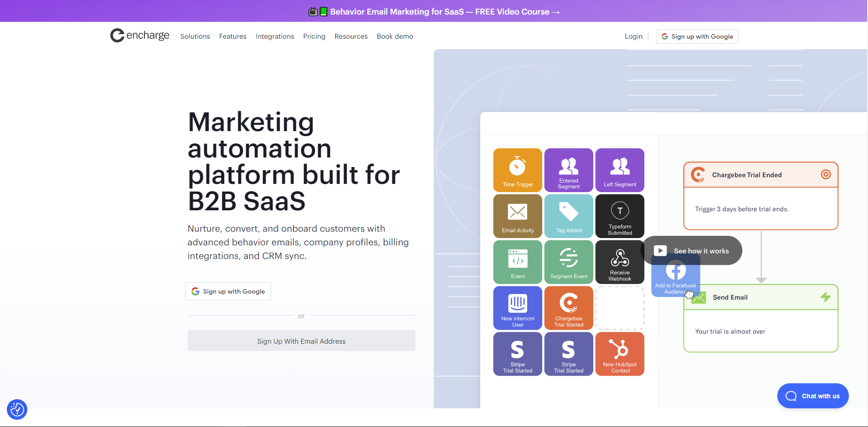The width and height of the screenshot is (868, 427).
Task: Click 'Trigger 3 days before trial ends.' text
Action: [742, 209]
